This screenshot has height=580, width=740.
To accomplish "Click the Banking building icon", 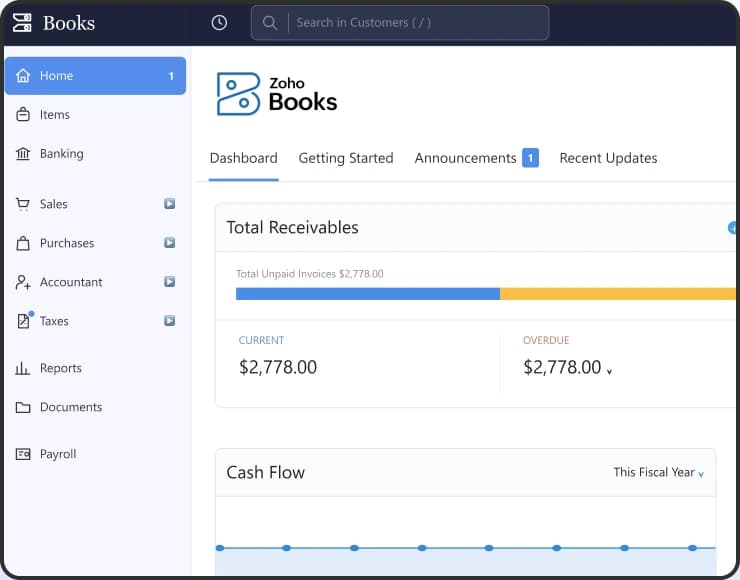I will coord(23,154).
